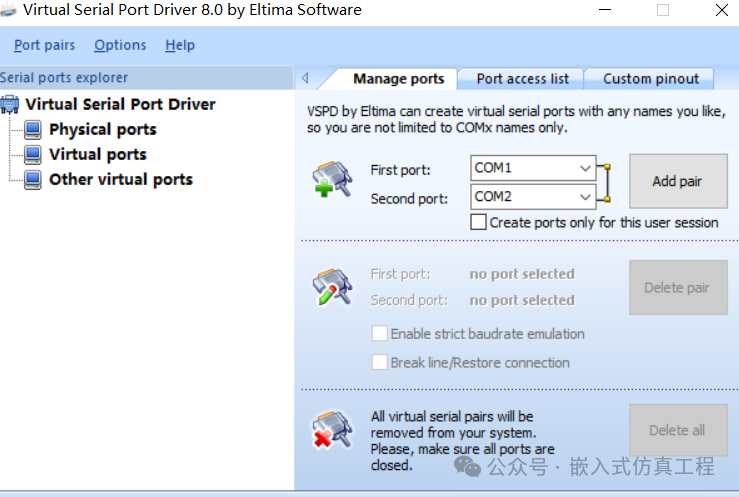Enable Create ports only for this user session
The height and width of the screenshot is (497, 739).
pyautogui.click(x=478, y=222)
